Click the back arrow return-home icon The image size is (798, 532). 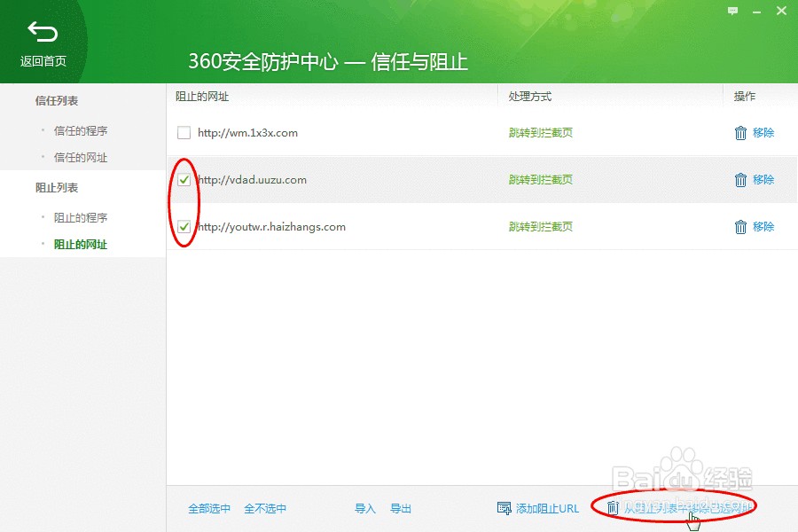pyautogui.click(x=43, y=32)
